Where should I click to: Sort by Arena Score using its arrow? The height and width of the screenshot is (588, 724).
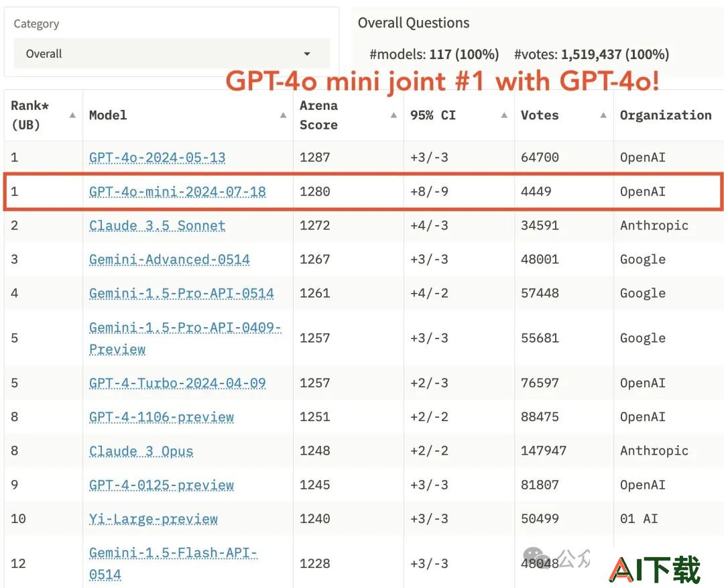point(394,115)
